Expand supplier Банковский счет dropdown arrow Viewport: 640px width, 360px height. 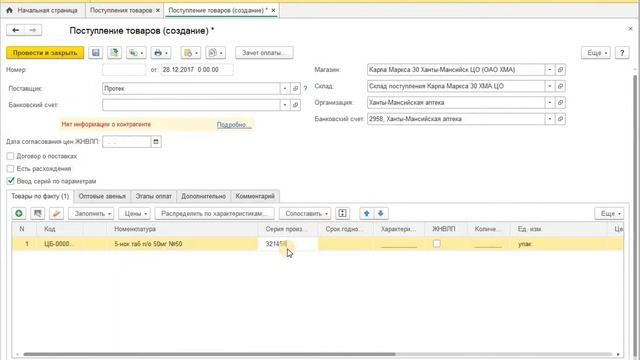tap(285, 105)
